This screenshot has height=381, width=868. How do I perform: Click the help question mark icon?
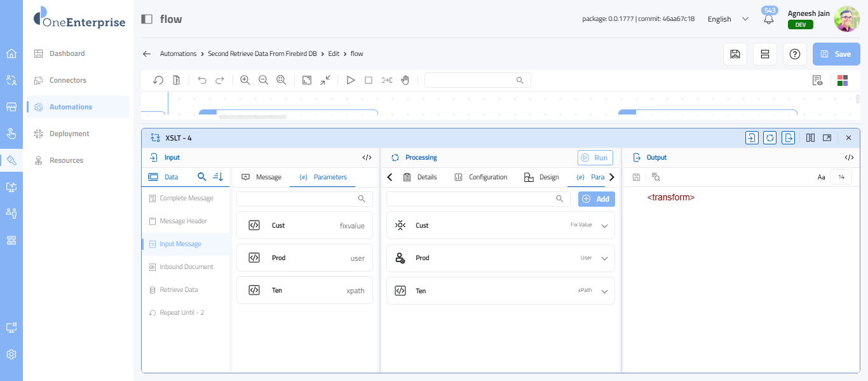(x=794, y=54)
